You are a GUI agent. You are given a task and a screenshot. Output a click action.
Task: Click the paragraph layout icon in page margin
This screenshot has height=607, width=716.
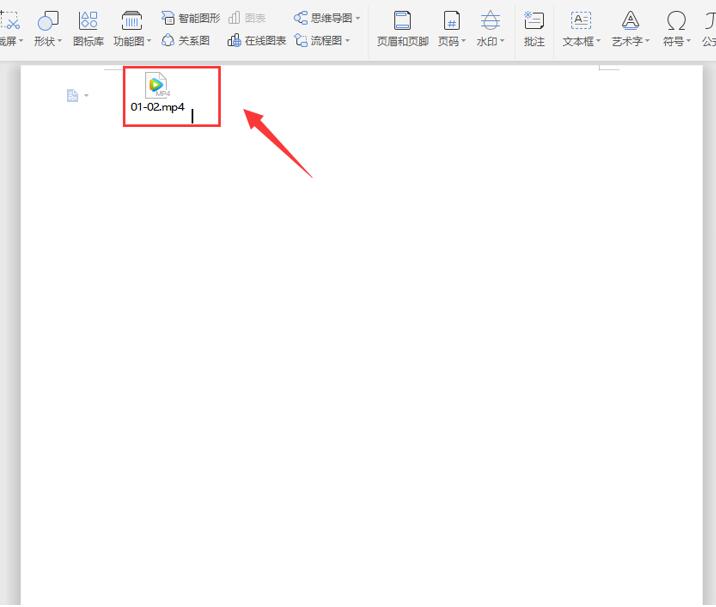click(72, 95)
